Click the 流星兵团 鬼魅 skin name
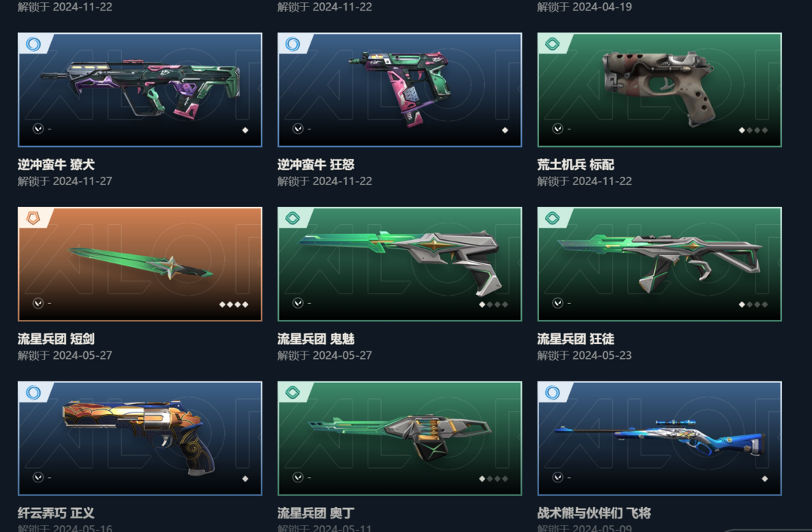 pos(316,339)
